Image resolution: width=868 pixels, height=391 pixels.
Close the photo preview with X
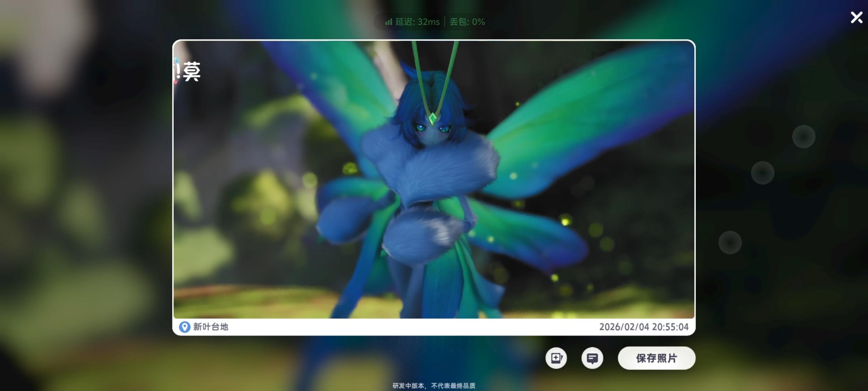pos(856,17)
